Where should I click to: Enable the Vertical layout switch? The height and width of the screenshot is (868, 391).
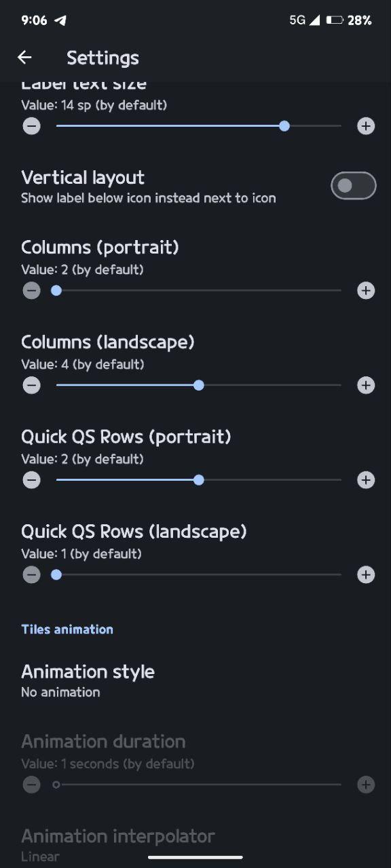[354, 186]
